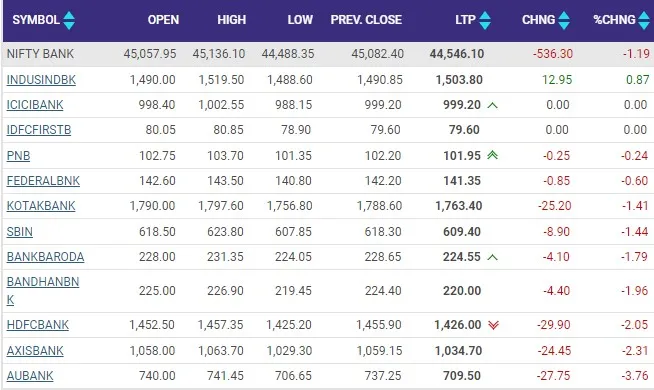Open the IDFCFIRSTB stock link
The image size is (654, 390).
pos(39,130)
